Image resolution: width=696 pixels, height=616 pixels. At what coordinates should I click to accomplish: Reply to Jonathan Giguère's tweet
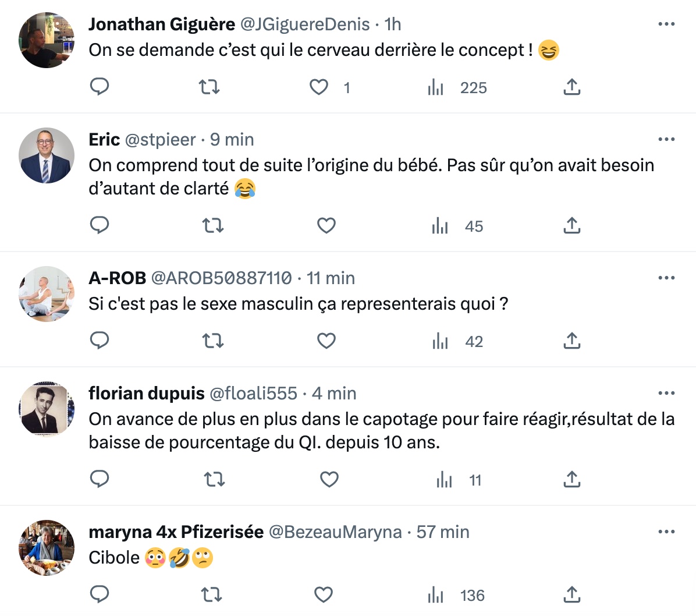coord(100,87)
